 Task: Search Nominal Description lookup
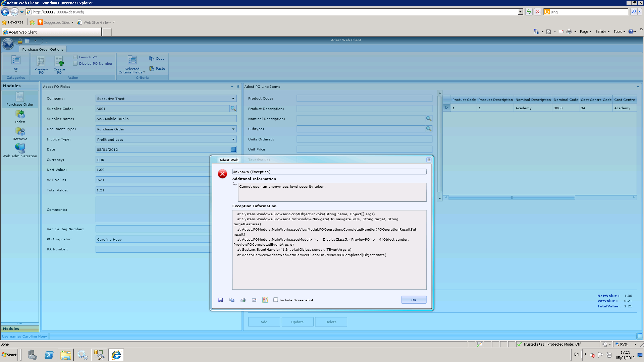[x=429, y=119]
